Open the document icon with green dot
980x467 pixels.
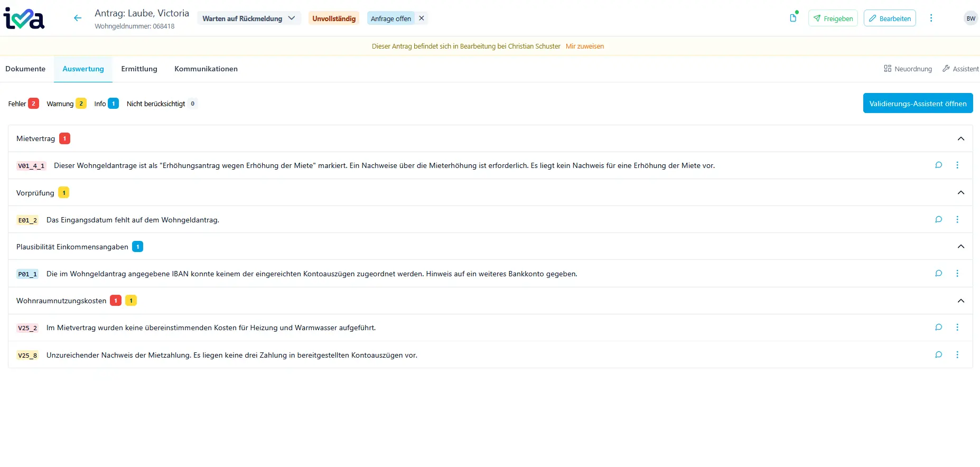(x=793, y=18)
